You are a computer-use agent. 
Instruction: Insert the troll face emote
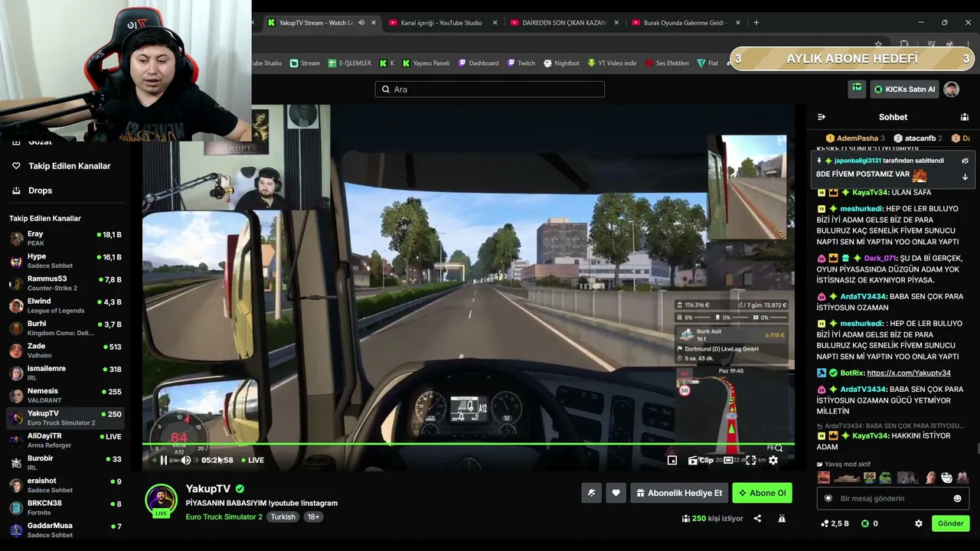point(946,478)
